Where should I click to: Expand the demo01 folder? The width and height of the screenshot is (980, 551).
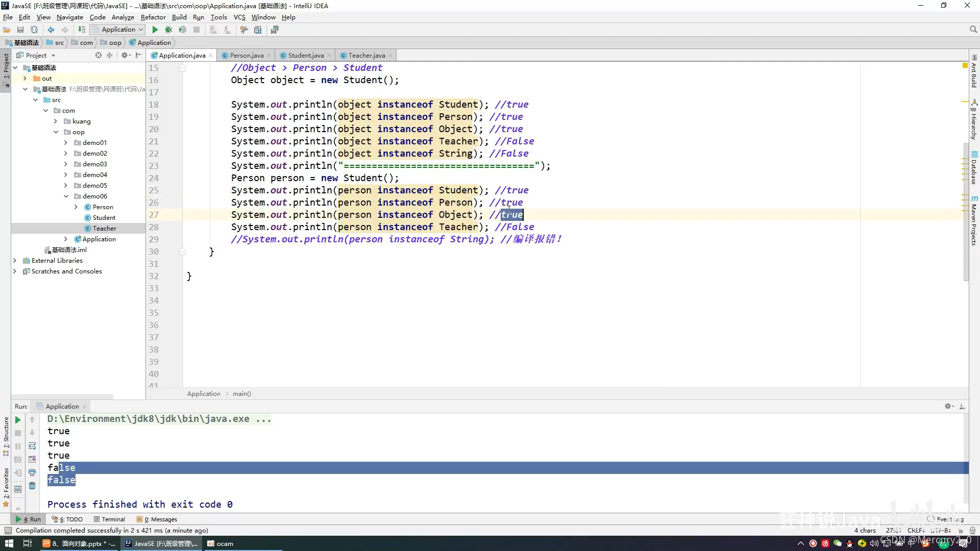tap(66, 143)
